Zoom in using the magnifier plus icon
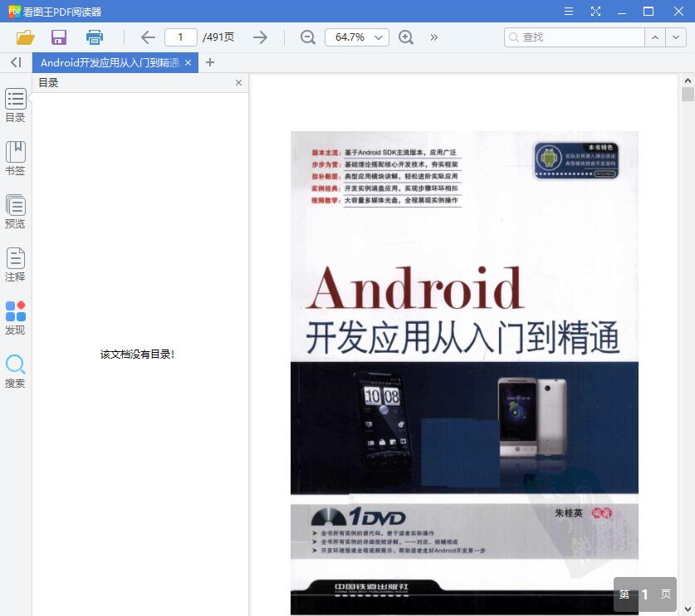 coord(406,37)
